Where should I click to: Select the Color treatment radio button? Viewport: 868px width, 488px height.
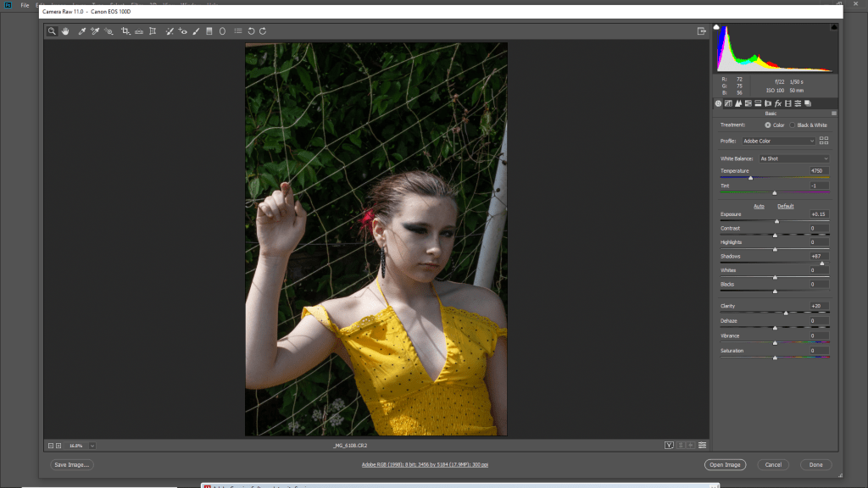768,125
